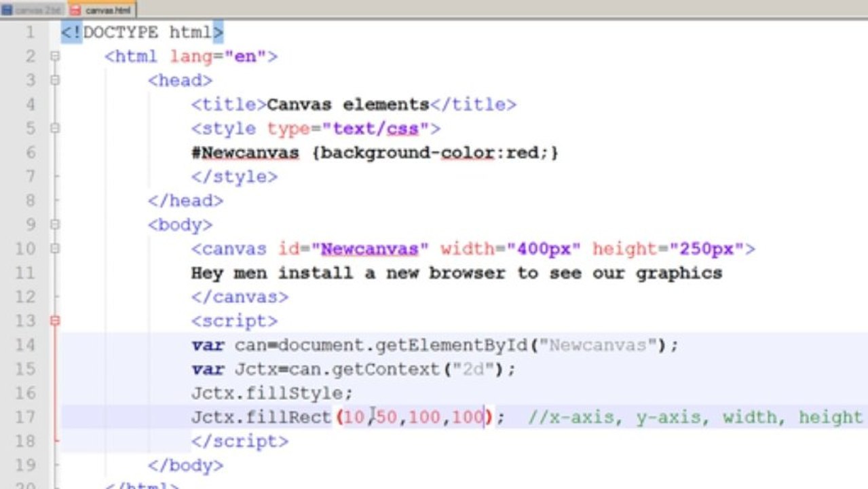This screenshot has height=489, width=868.
Task: Click Jctx.fillRect on line 17
Action: click(261, 417)
